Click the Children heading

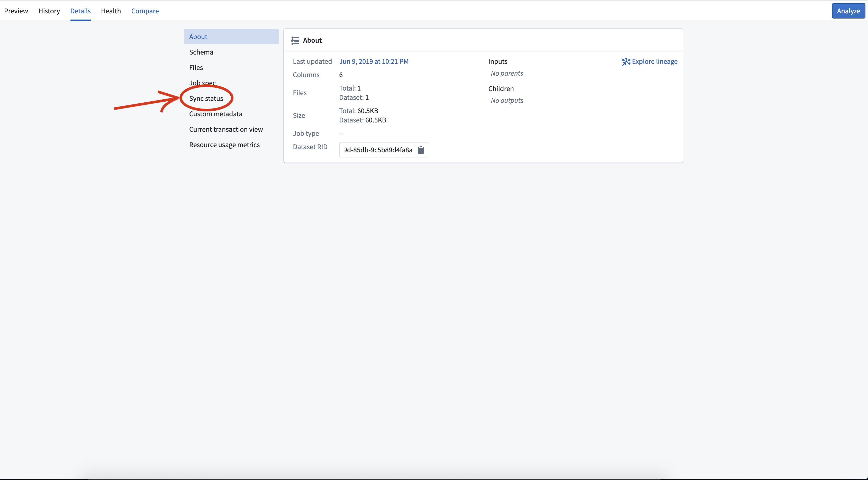point(501,89)
